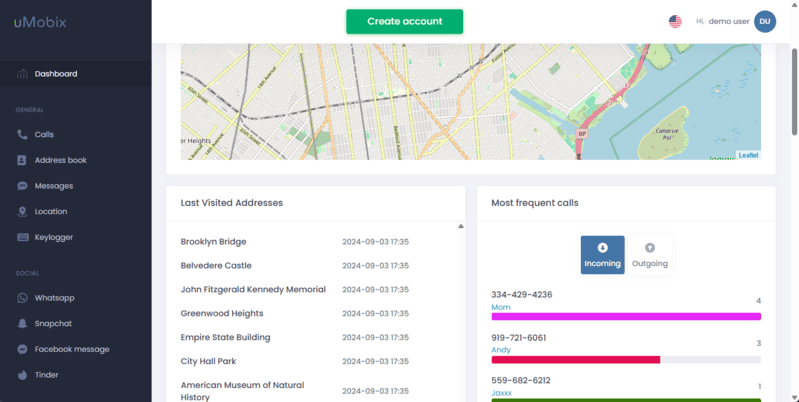
Task: Switch to Outgoing calls view
Action: click(649, 255)
